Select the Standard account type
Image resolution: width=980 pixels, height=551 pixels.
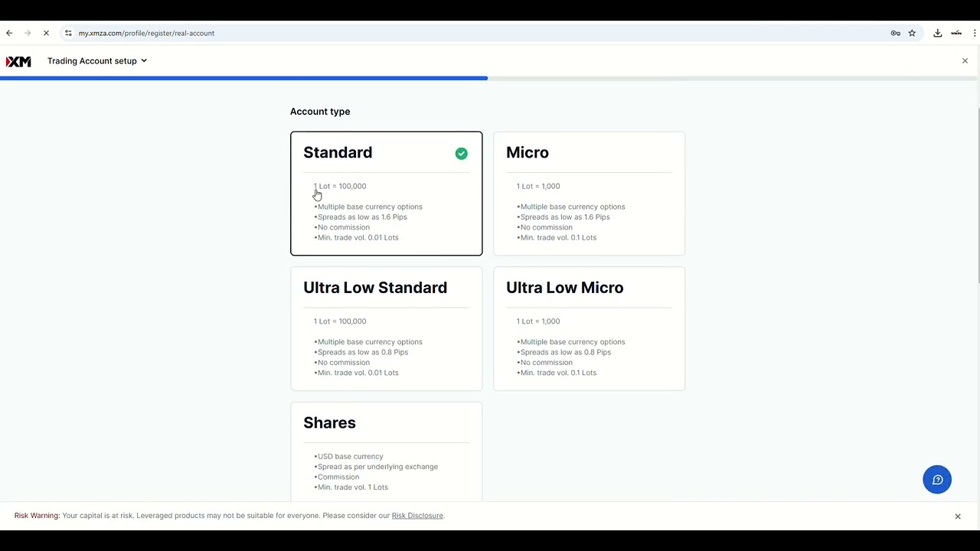coord(387,194)
